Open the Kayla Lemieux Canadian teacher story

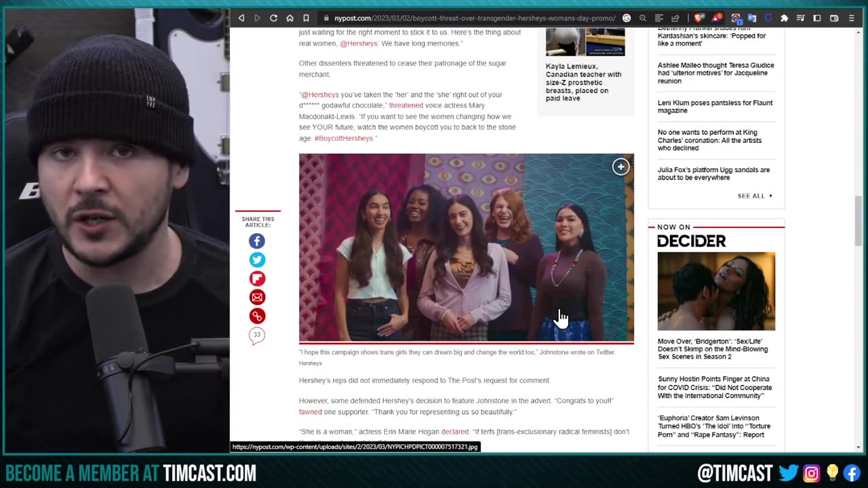pyautogui.click(x=583, y=83)
